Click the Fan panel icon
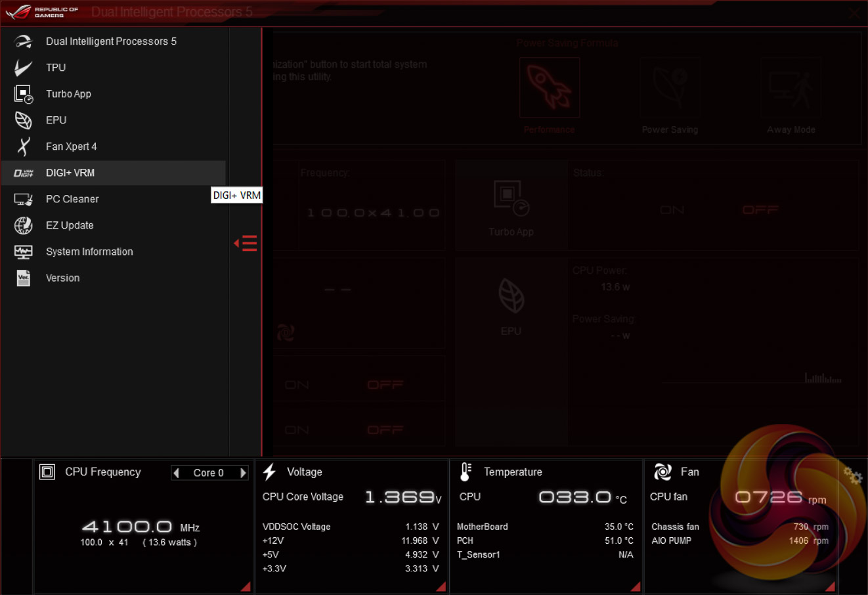This screenshot has width=868, height=595. 662,472
